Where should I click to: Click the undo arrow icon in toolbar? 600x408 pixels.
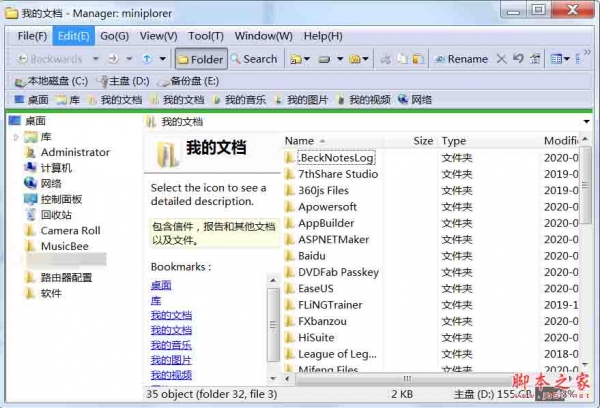click(x=517, y=59)
